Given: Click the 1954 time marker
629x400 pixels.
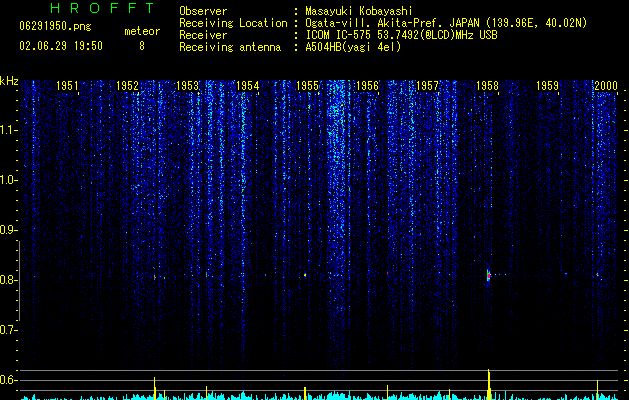Looking at the screenshot, I should [x=248, y=86].
